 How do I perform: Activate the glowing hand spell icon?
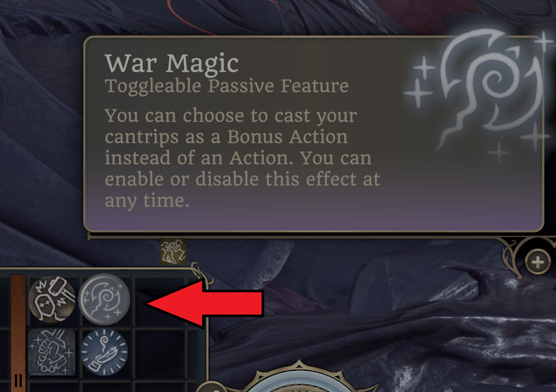point(104,352)
